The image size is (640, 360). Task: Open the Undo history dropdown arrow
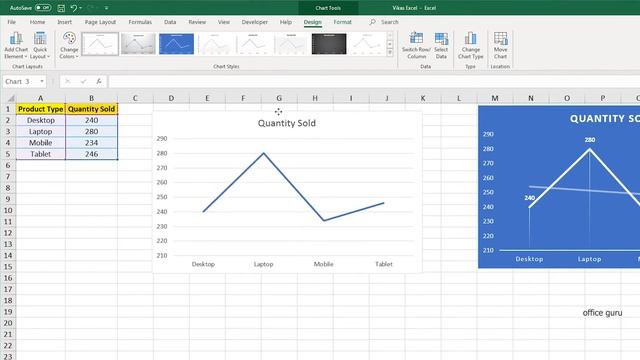point(80,8)
